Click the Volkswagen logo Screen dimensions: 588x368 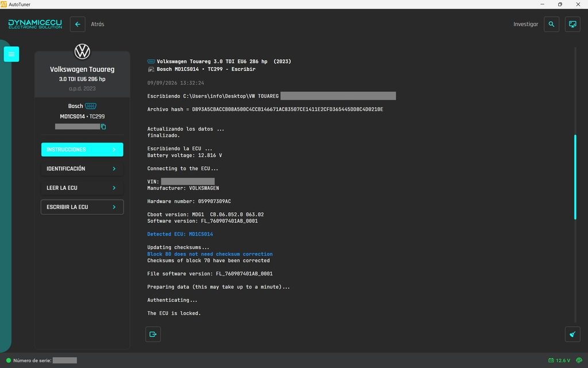click(x=82, y=51)
